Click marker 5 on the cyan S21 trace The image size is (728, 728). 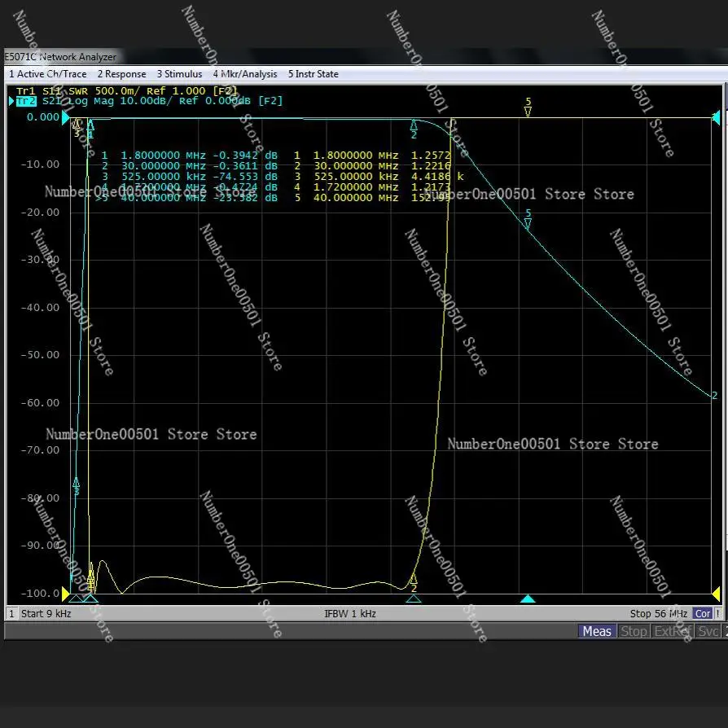pyautogui.click(x=528, y=219)
